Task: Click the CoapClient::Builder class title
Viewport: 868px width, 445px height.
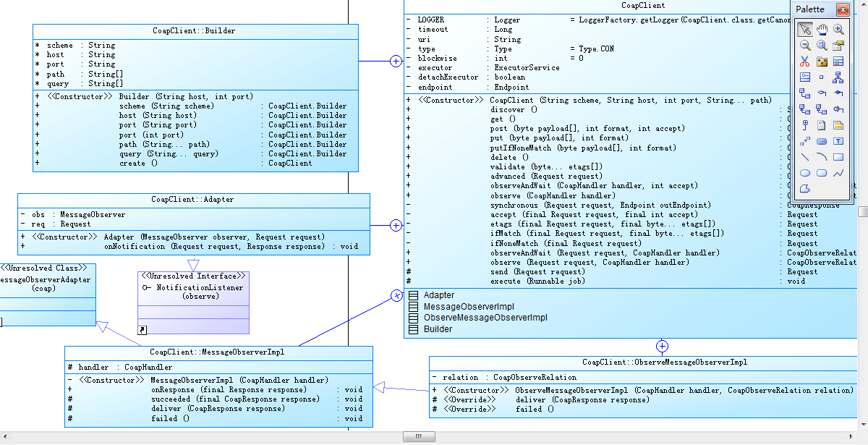Action: (x=195, y=31)
